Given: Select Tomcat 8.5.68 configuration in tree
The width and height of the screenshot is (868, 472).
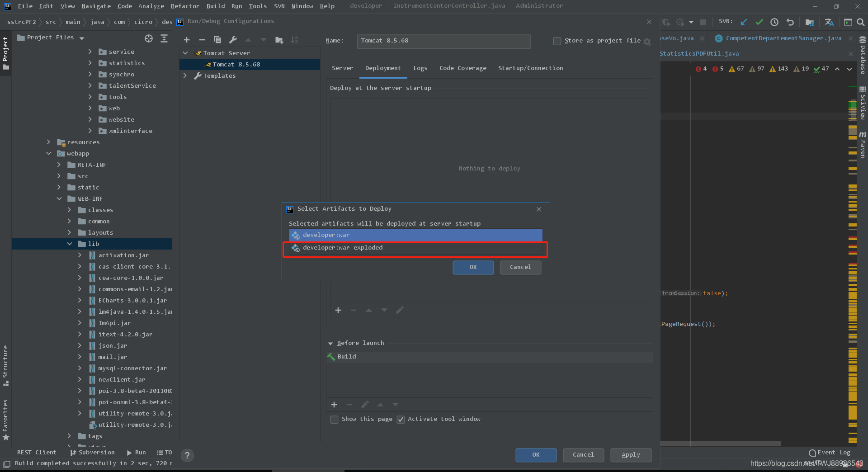Looking at the screenshot, I should point(250,64).
